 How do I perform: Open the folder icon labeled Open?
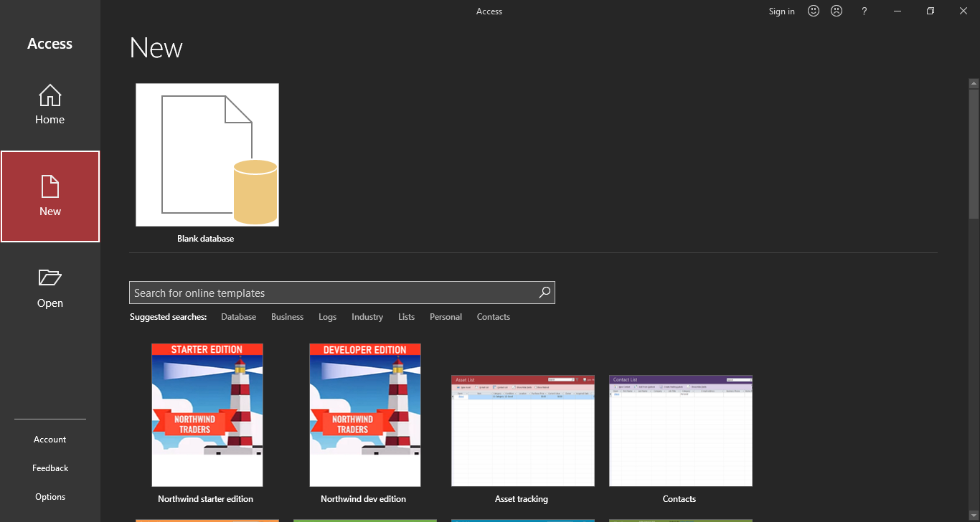(50, 278)
